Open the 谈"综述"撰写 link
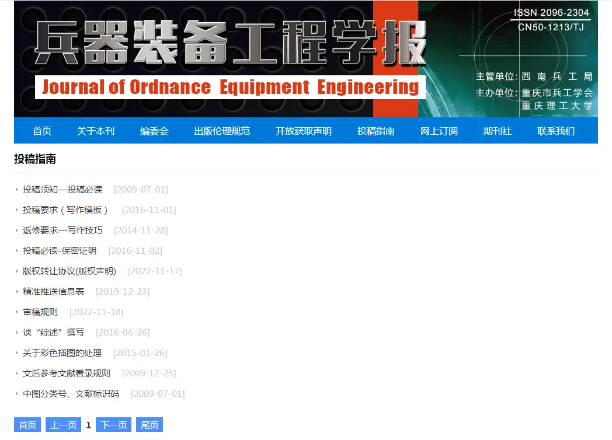This screenshot has width=612, height=440. 53,332
